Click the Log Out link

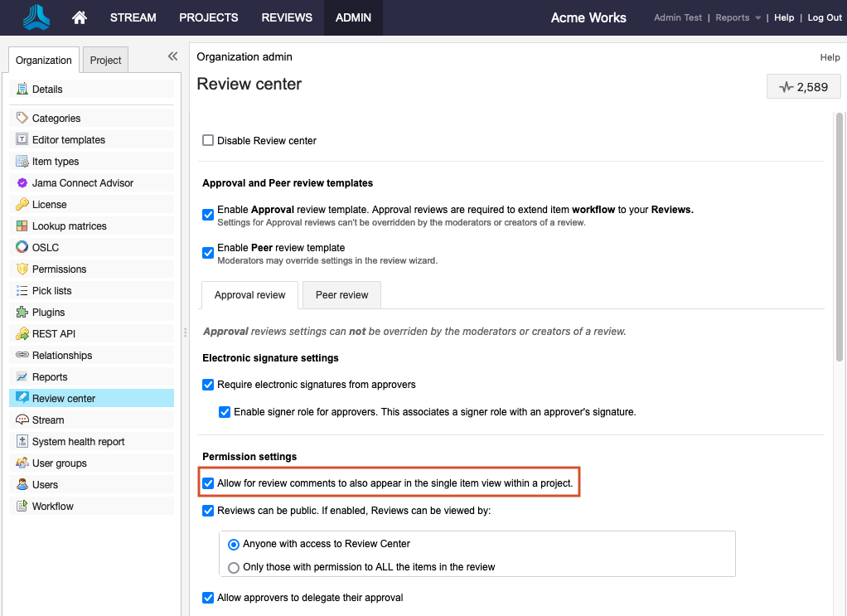click(824, 17)
